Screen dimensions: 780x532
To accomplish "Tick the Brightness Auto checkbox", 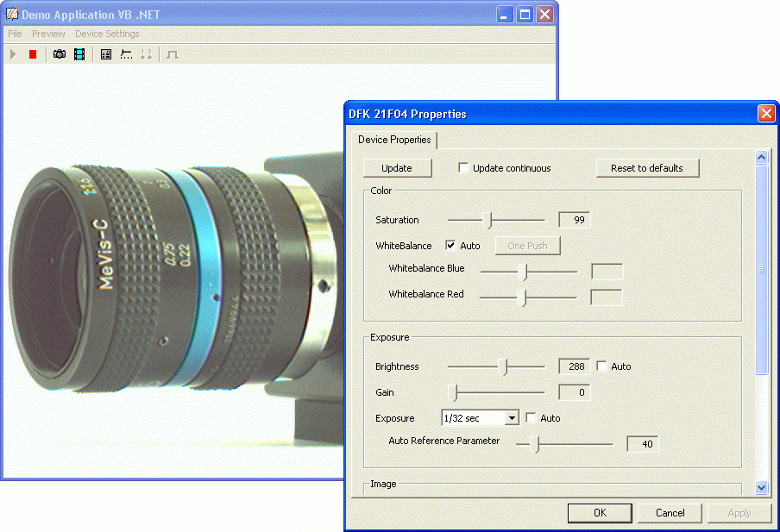I will (x=601, y=366).
